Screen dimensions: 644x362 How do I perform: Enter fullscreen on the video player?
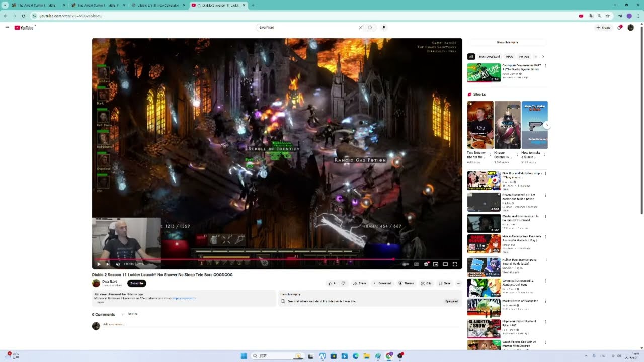455,264
